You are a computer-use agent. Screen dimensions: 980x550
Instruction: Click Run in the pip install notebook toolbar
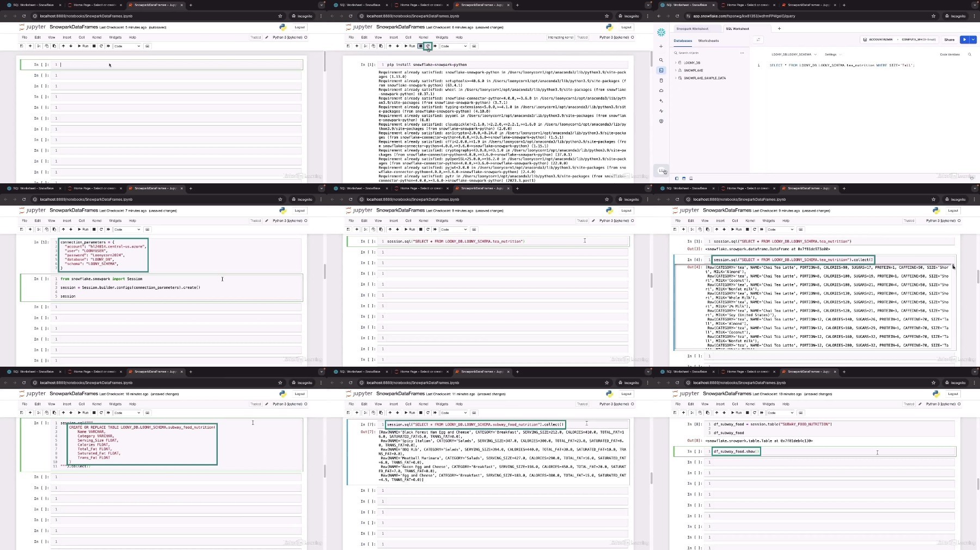410,46
